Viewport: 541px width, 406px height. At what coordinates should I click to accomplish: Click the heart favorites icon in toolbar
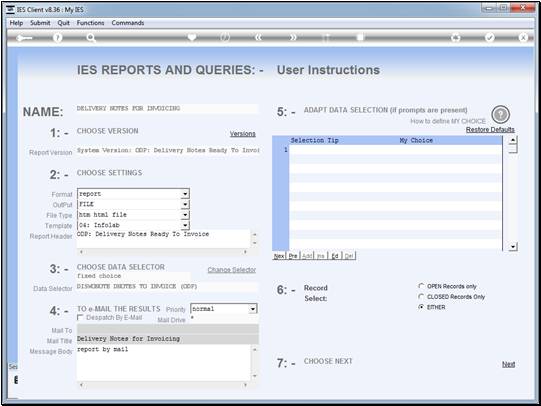[192, 37]
